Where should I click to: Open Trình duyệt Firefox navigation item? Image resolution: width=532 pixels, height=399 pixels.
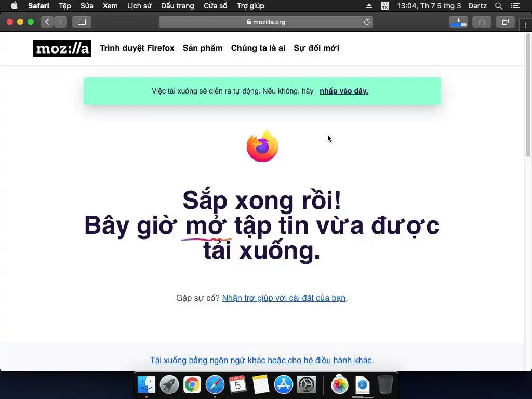pyautogui.click(x=137, y=48)
